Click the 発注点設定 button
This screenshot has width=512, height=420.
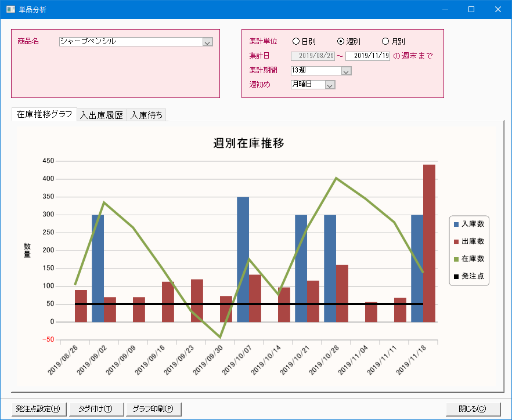(x=38, y=409)
